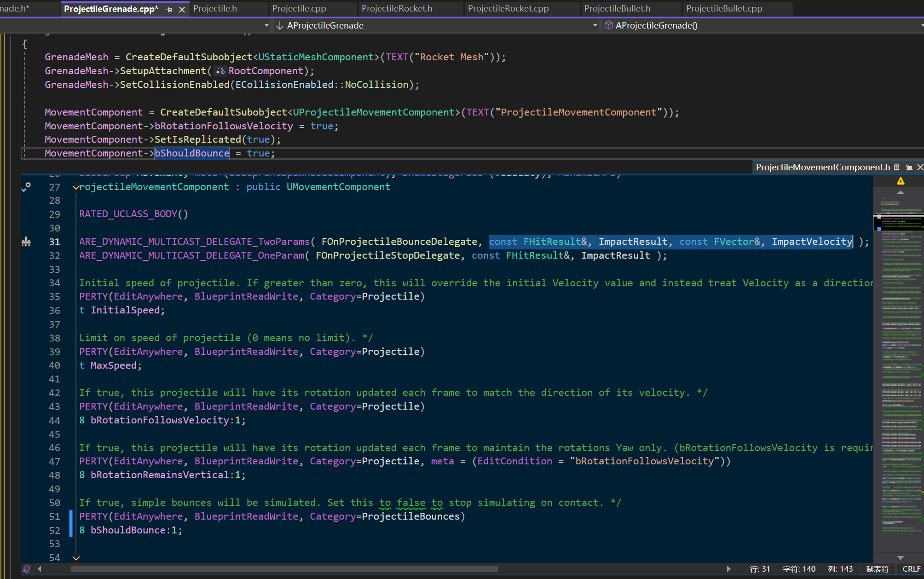Open the AProjectileGrenade class scope dropdown
Image resolution: width=924 pixels, height=579 pixels.
tap(595, 25)
